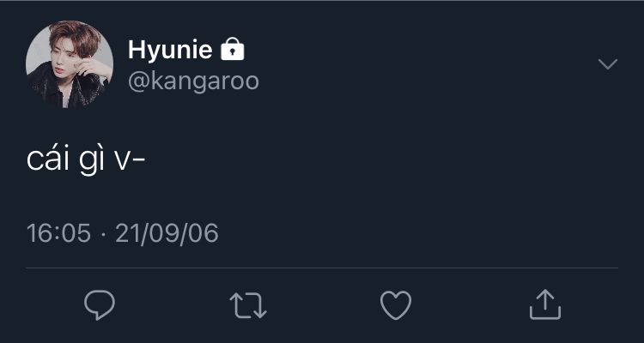Screen dimensions: 644x343
Task: Open the profile via the Hyunie display name
Action: pyautogui.click(x=170, y=50)
